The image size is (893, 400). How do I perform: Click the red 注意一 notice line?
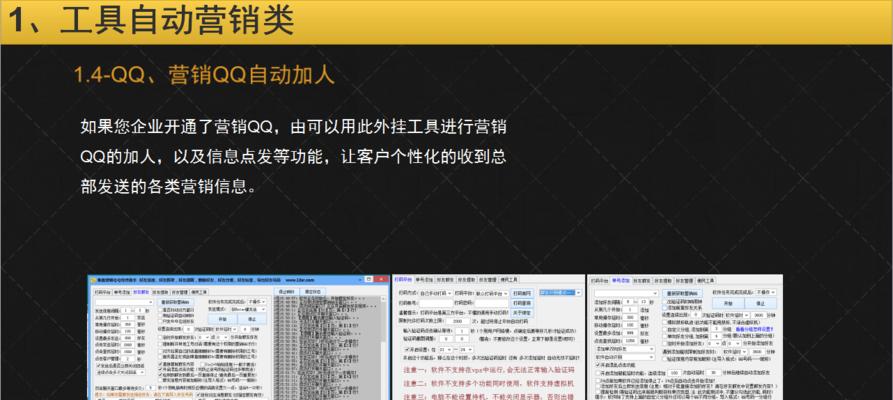(x=489, y=370)
